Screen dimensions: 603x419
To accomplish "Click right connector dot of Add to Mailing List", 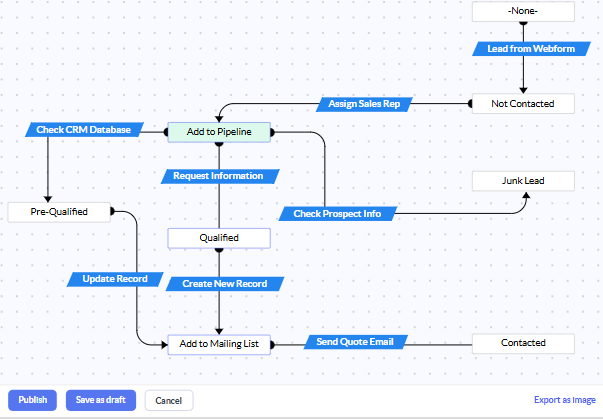I will pos(272,345).
